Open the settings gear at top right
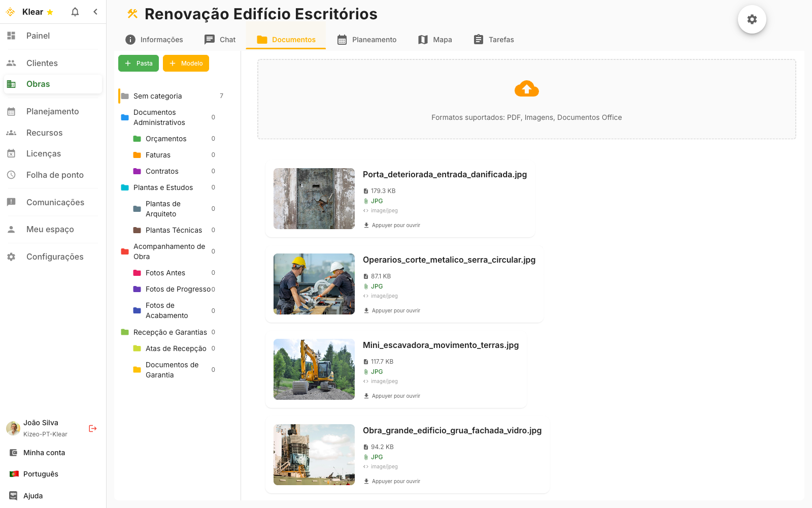This screenshot has width=812, height=508. [x=752, y=19]
